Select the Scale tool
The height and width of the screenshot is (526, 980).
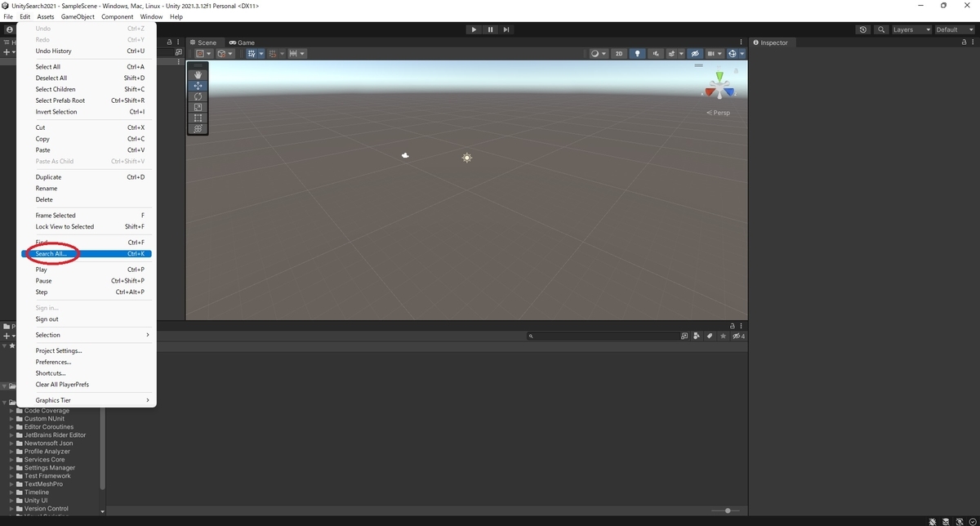point(197,107)
